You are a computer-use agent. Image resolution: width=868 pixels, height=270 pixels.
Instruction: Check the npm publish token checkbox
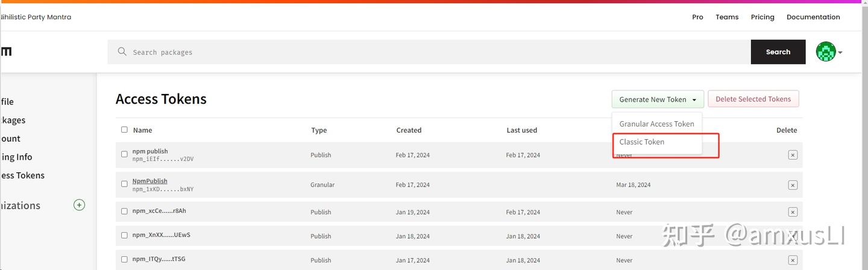coord(124,154)
